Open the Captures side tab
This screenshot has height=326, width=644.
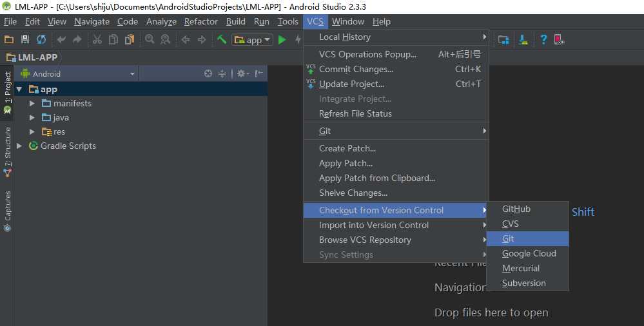coord(7,212)
